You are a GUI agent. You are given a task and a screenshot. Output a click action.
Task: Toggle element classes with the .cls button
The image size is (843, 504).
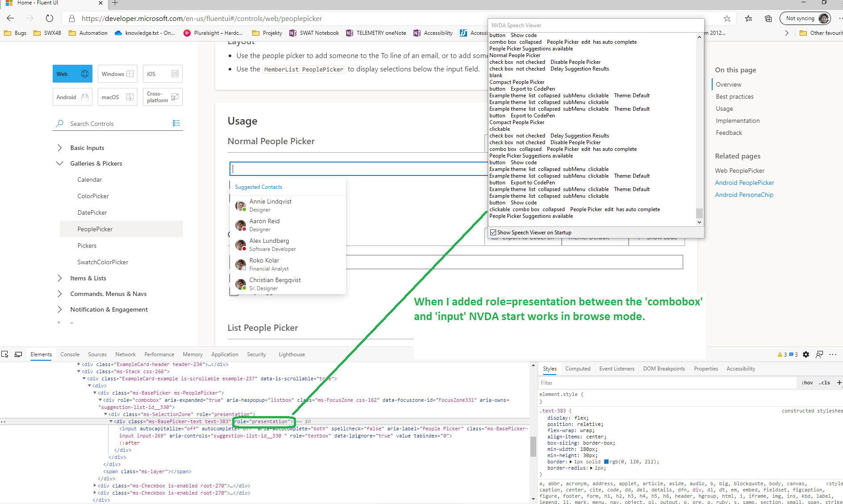[824, 383]
